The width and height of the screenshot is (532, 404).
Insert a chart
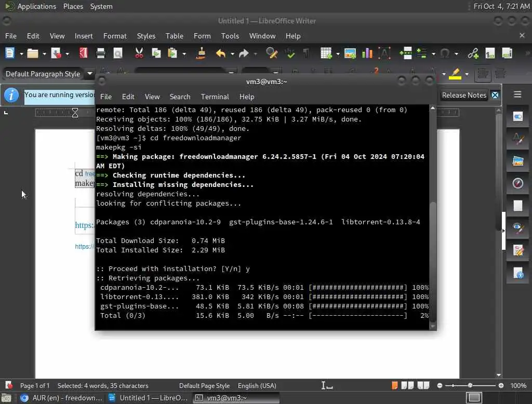pos(367,53)
